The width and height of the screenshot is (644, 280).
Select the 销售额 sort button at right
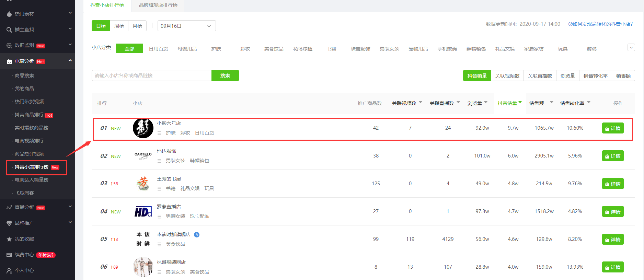(623, 76)
